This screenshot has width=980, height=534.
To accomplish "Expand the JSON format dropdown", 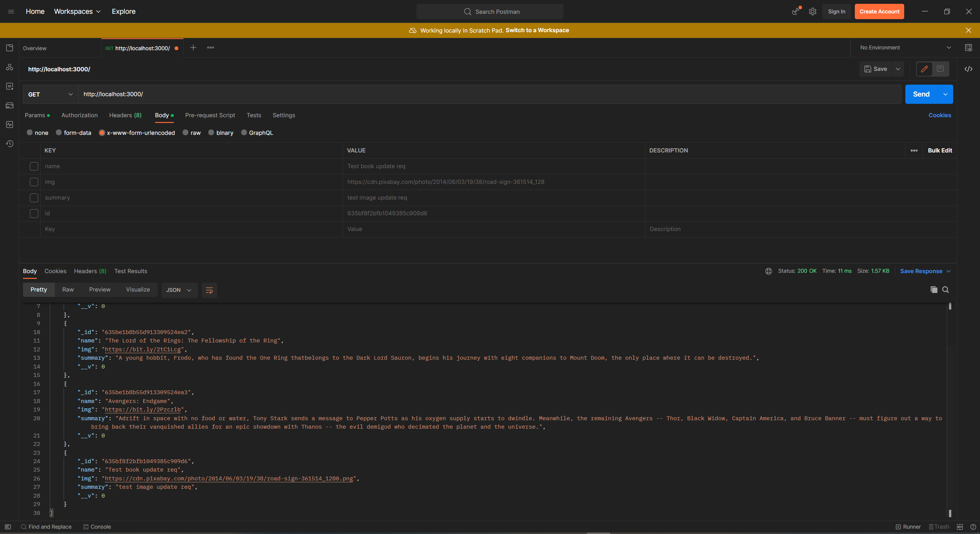I will pos(179,290).
